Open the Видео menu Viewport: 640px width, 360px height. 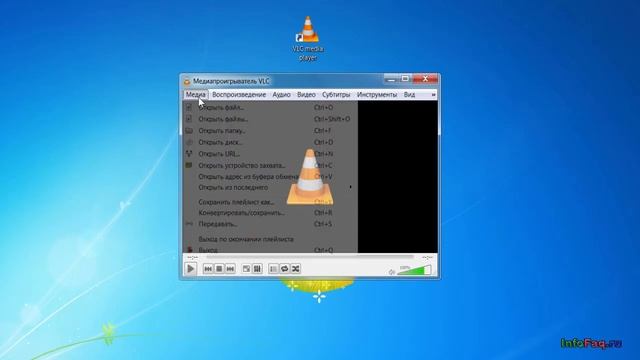[x=306, y=94]
